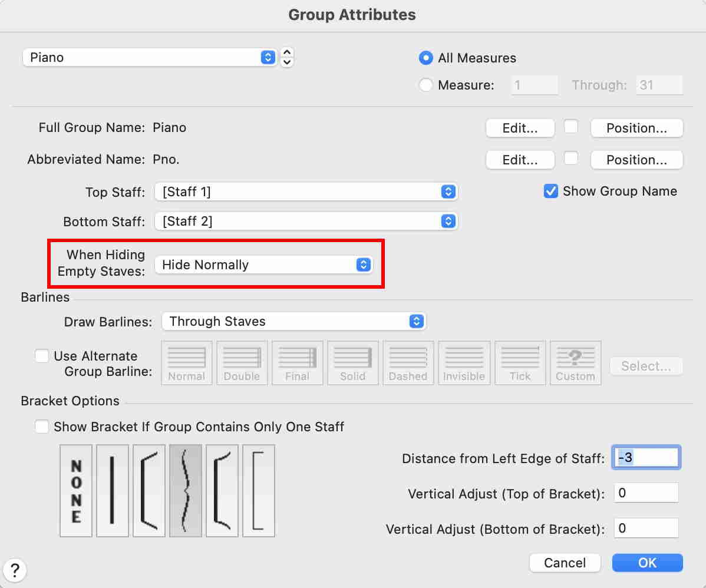The height and width of the screenshot is (588, 706).
Task: Click Position for Abbreviated Name
Action: coord(636,160)
